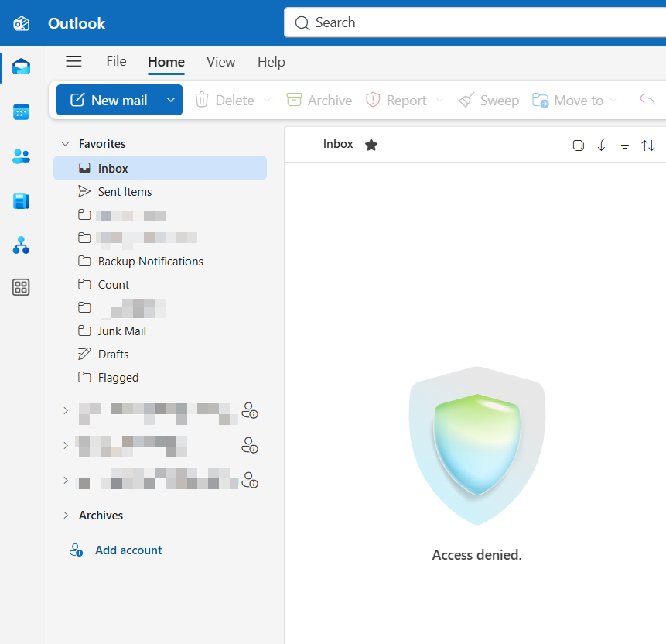Expand the second blurred account chevron
Viewport: 666px width, 644px height.
tap(66, 446)
